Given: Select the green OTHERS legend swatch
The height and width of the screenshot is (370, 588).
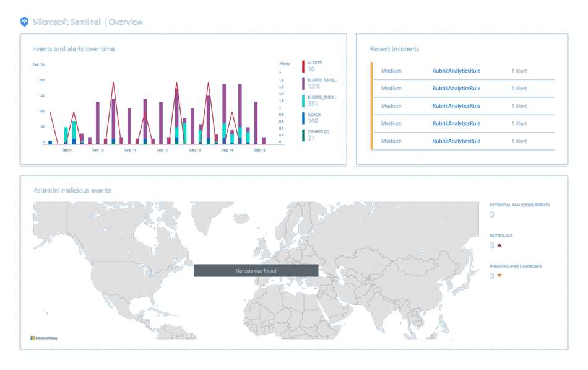Looking at the screenshot, I should tap(303, 136).
